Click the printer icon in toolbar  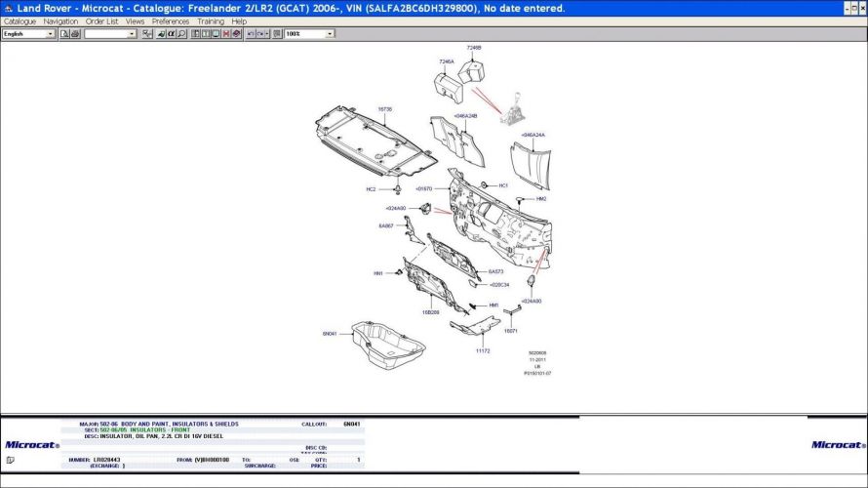75,34
